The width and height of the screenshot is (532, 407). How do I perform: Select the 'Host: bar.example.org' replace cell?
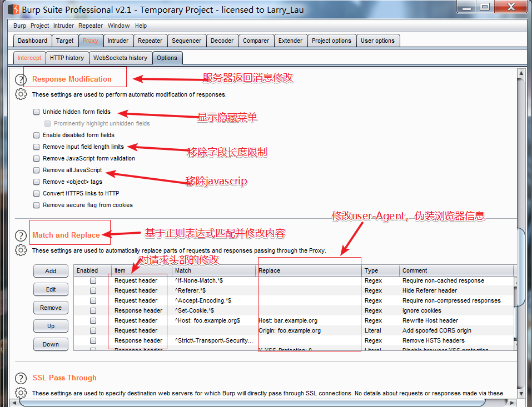(x=308, y=320)
